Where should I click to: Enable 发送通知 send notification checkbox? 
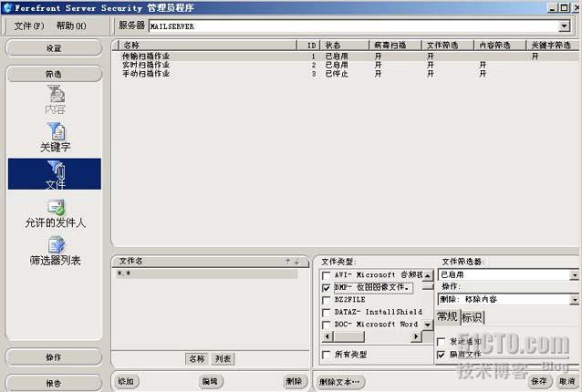click(x=442, y=342)
